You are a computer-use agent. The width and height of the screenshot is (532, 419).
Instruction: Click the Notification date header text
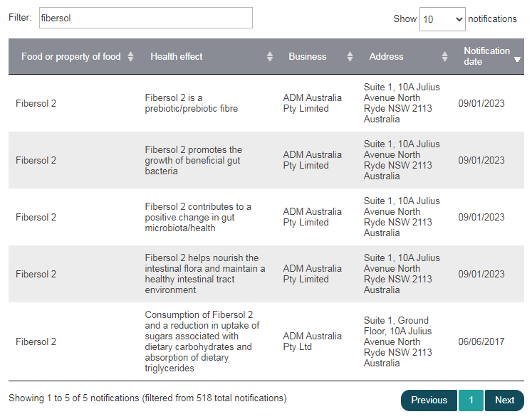tap(486, 56)
